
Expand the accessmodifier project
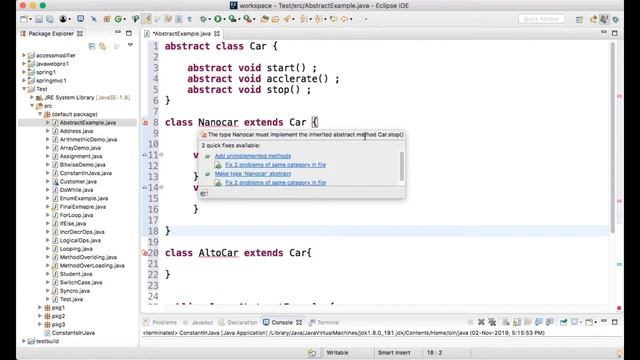24,55
